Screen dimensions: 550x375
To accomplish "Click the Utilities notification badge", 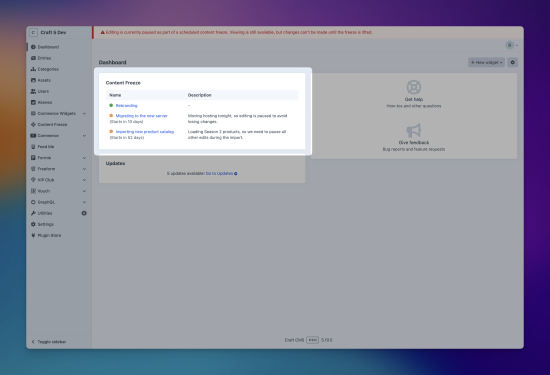I will pyautogui.click(x=84, y=213).
